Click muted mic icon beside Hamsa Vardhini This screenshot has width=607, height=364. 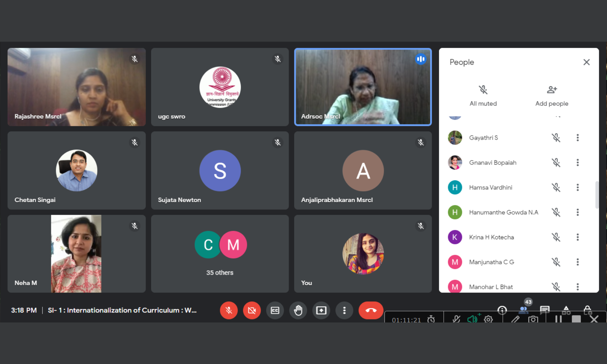point(556,187)
